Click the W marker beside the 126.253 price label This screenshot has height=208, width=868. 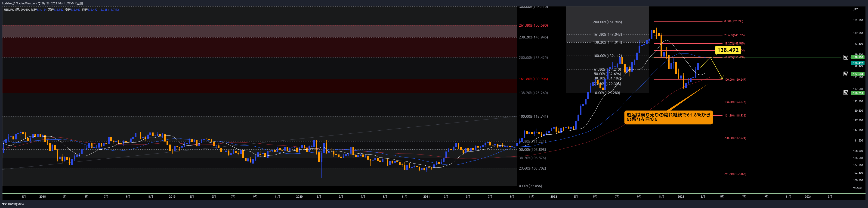(846, 93)
